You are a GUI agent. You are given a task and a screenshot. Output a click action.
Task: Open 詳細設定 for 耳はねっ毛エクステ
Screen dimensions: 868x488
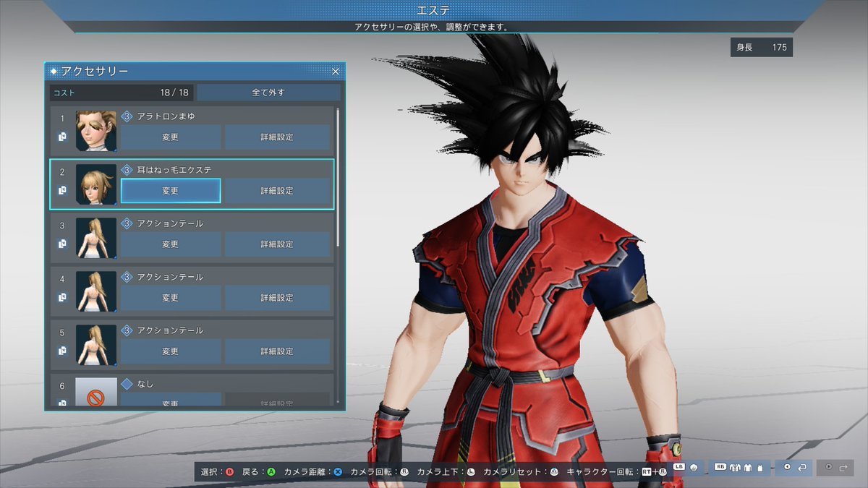click(x=277, y=191)
